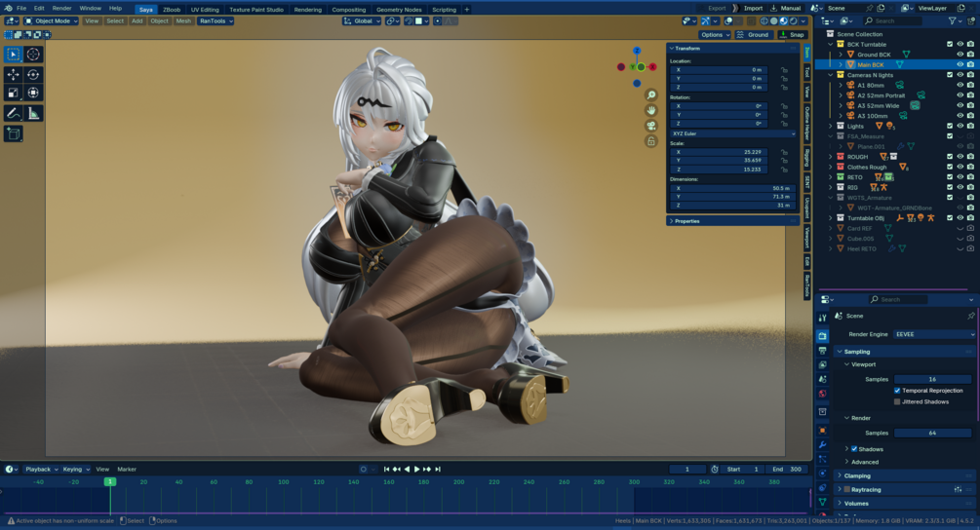
Task: Select the Measure tool
Action: click(33, 114)
